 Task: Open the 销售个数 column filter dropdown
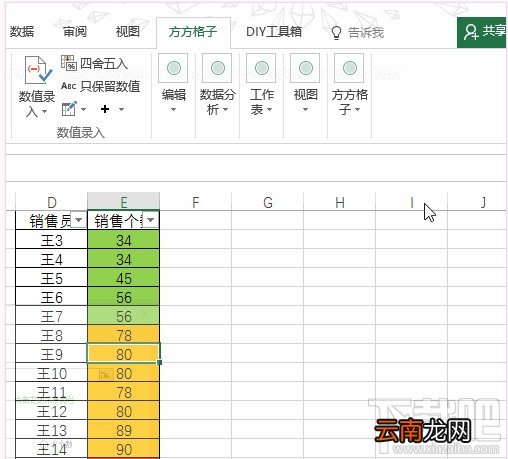coord(151,220)
